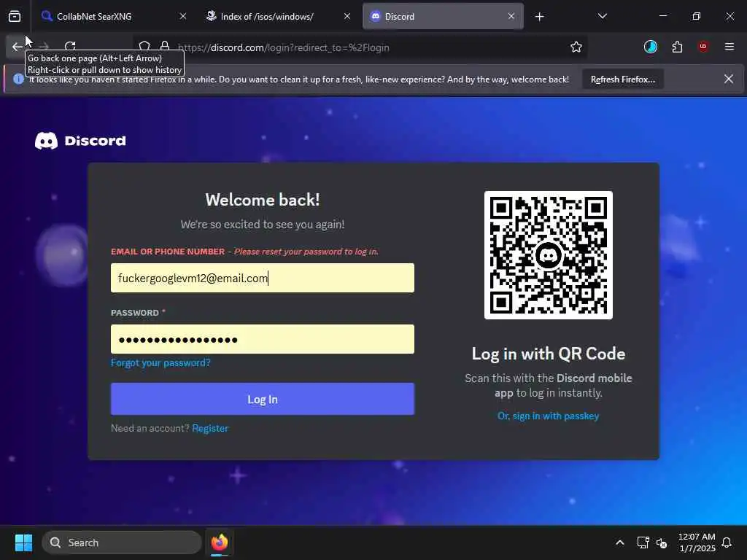Show hidden system tray icons chevron

(x=620, y=542)
